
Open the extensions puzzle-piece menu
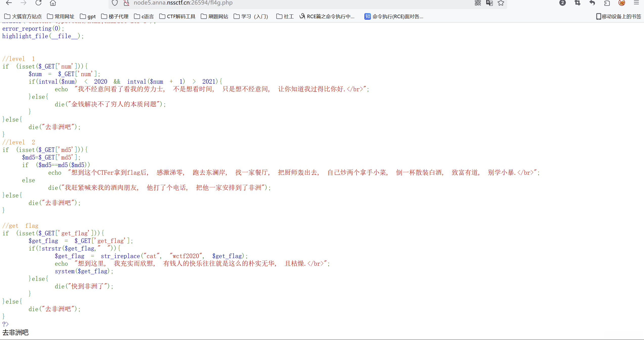pos(607,3)
